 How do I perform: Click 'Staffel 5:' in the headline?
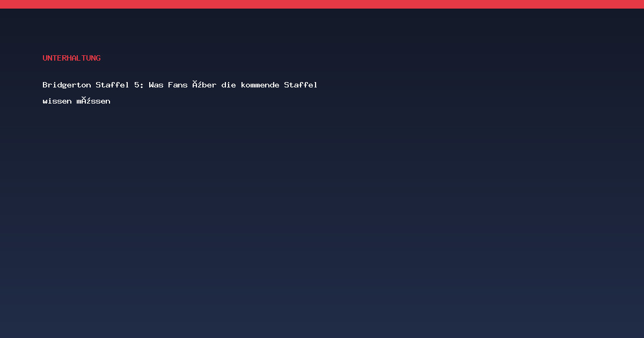(120, 85)
